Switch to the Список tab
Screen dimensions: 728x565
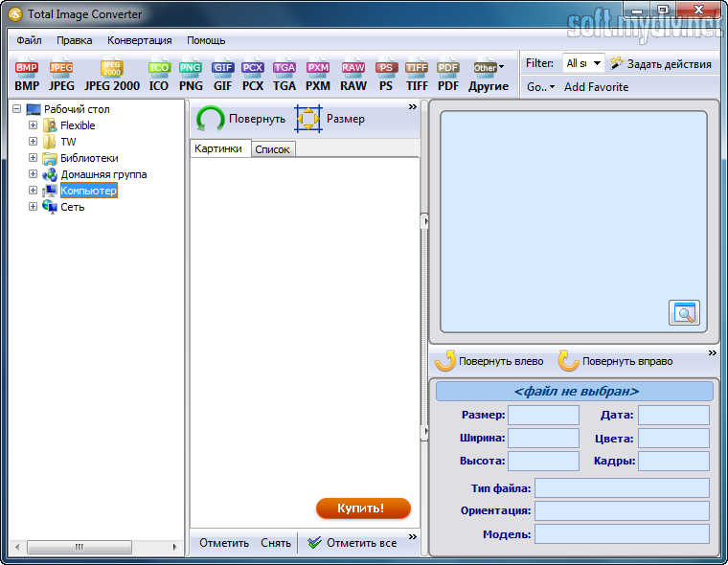pos(273,149)
